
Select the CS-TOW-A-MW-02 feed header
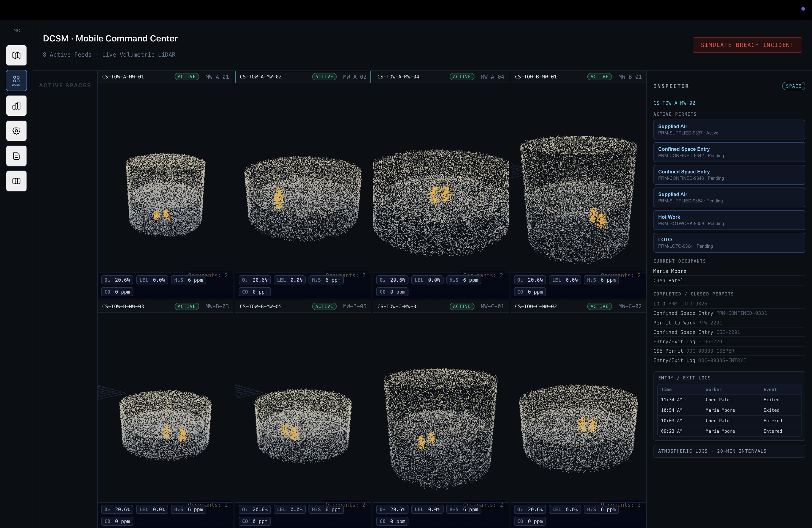pyautogui.click(x=303, y=77)
